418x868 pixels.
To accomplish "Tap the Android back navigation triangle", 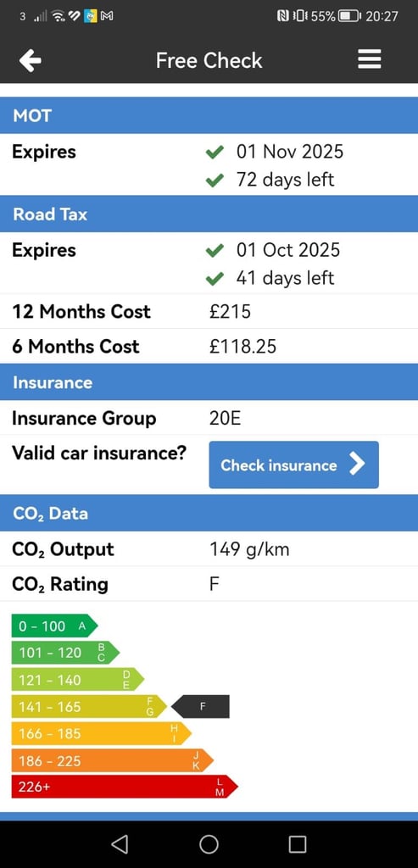I will click(x=120, y=843).
